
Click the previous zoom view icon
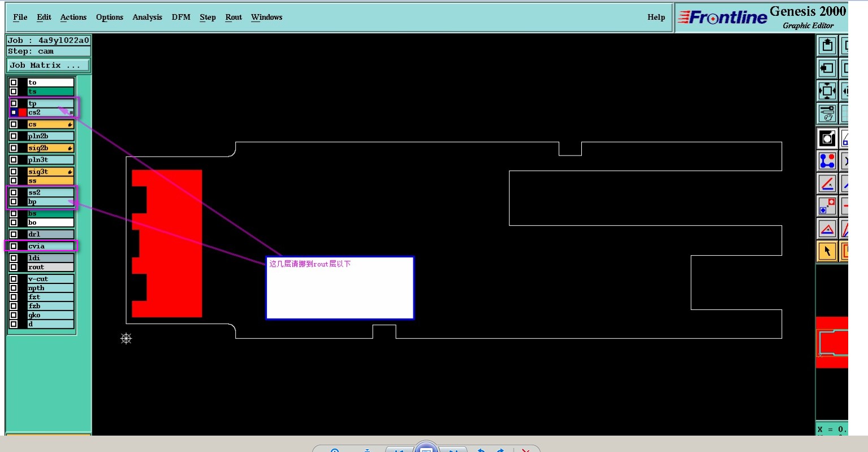pyautogui.click(x=827, y=68)
